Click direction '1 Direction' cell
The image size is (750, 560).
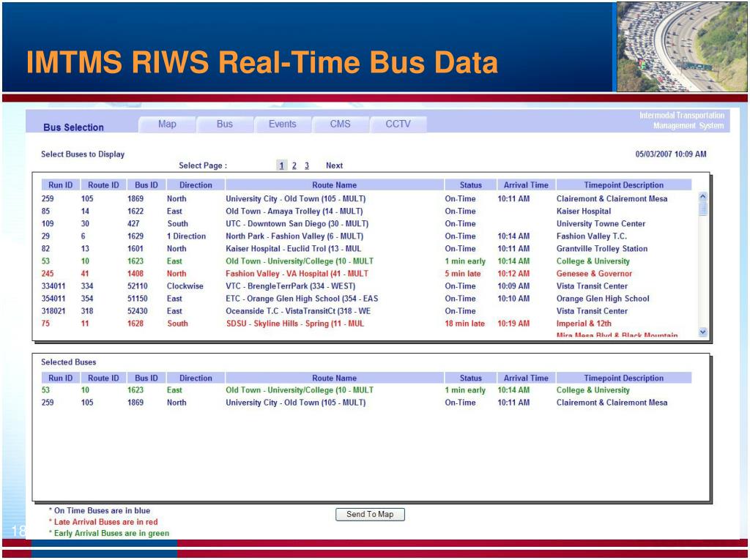pyautogui.click(x=187, y=236)
